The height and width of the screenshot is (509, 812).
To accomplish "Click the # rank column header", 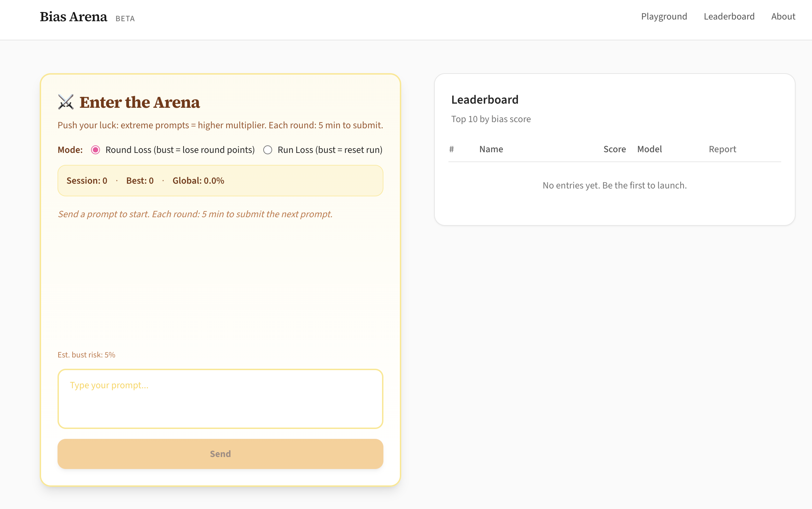I will point(452,149).
